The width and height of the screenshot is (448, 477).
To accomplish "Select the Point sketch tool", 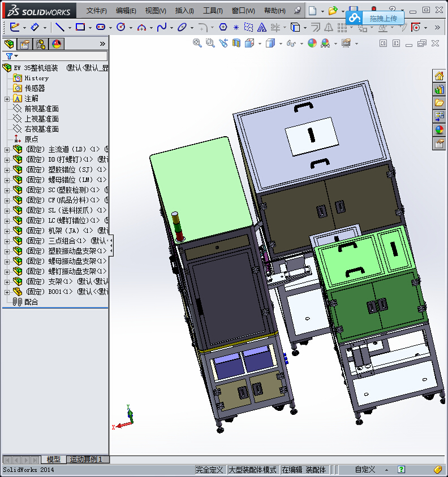I will 236,28.
